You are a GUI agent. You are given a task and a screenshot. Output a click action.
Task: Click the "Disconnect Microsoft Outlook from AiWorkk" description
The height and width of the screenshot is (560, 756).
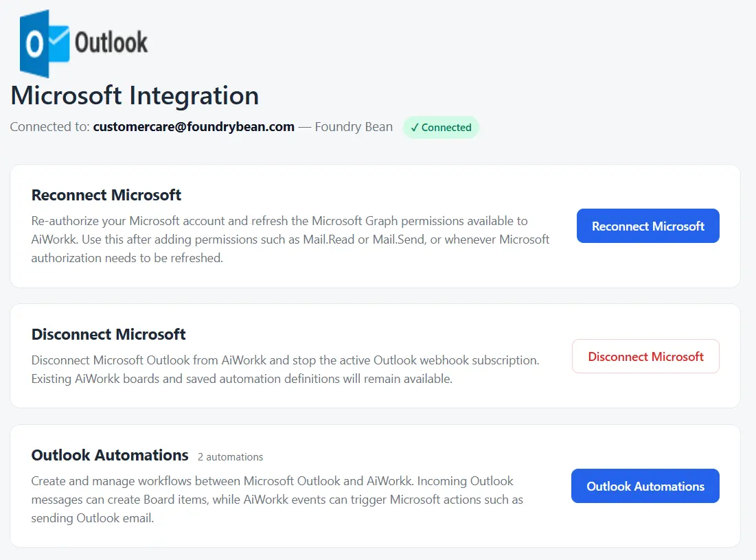click(x=286, y=370)
